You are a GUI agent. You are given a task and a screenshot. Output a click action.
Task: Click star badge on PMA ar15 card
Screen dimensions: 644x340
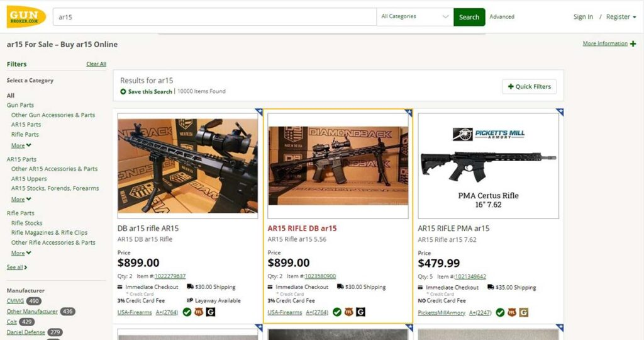(560, 111)
